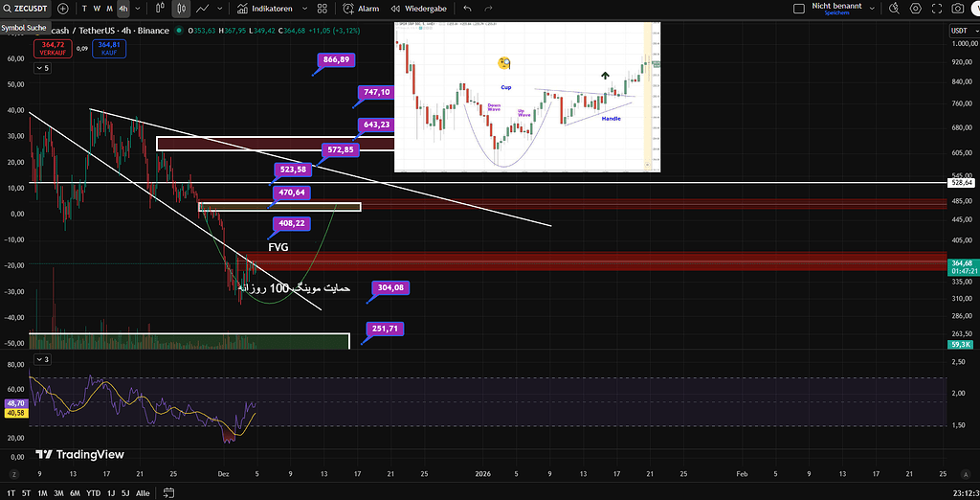Image resolution: width=980 pixels, height=500 pixels.
Task: Click the red VERKAUF sell button
Action: pyautogui.click(x=53, y=48)
